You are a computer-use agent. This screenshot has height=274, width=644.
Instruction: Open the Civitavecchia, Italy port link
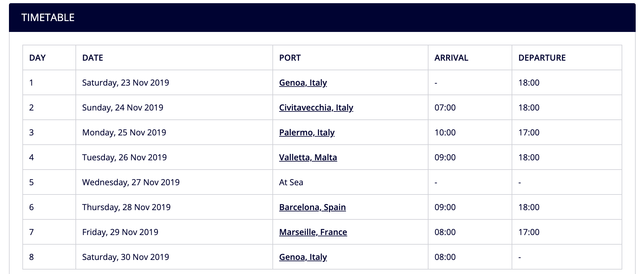click(316, 108)
